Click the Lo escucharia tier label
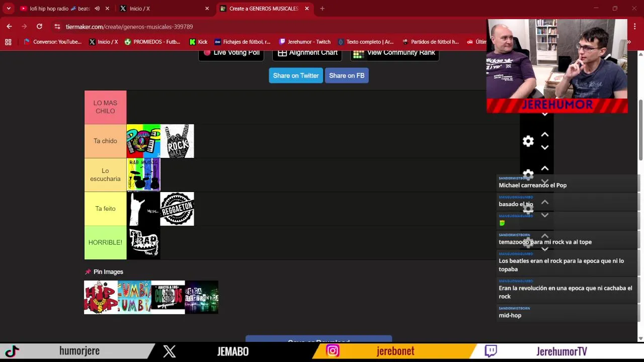Screen dimensions: 644x362 (x=105, y=174)
